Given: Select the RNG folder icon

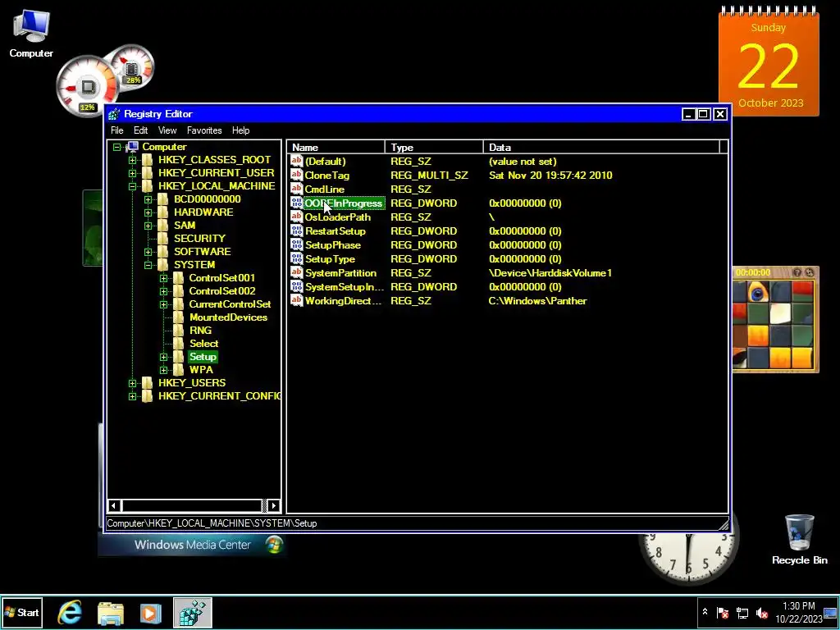Looking at the screenshot, I should (178, 331).
